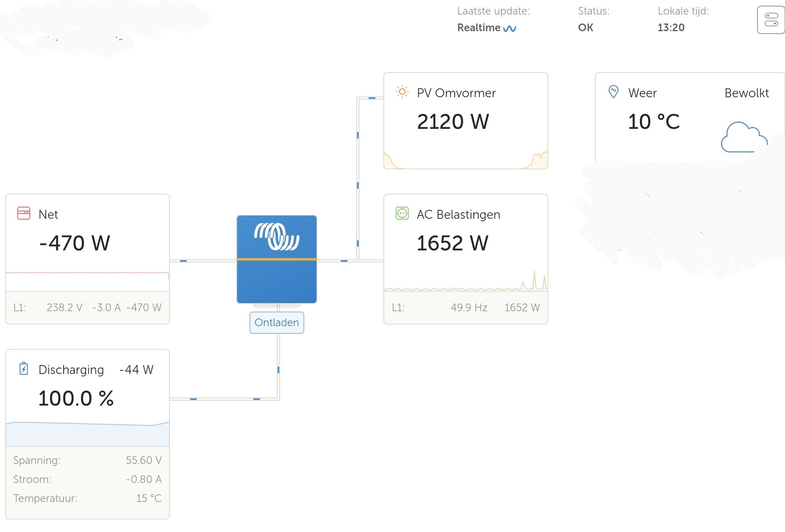This screenshot has height=532, width=785.
Task: Click the battery 100.0 % reading
Action: 76,398
